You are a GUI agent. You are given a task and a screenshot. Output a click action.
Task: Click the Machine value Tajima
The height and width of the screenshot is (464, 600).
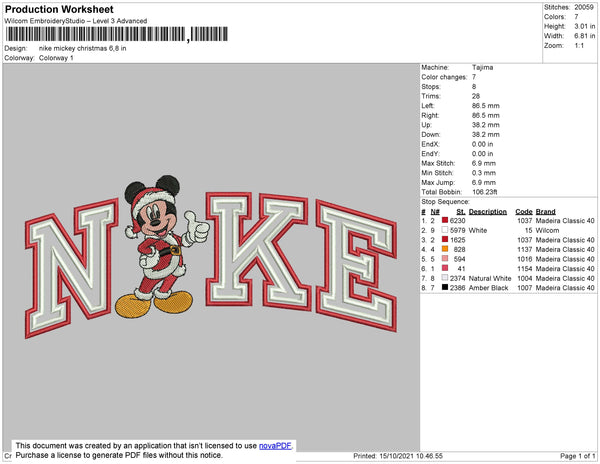[x=483, y=67]
